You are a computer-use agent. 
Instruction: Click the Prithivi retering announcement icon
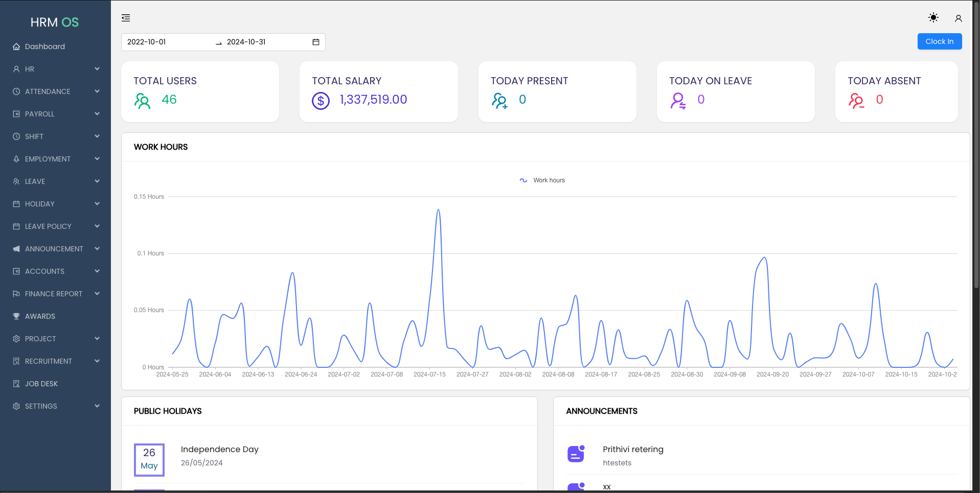(x=576, y=454)
